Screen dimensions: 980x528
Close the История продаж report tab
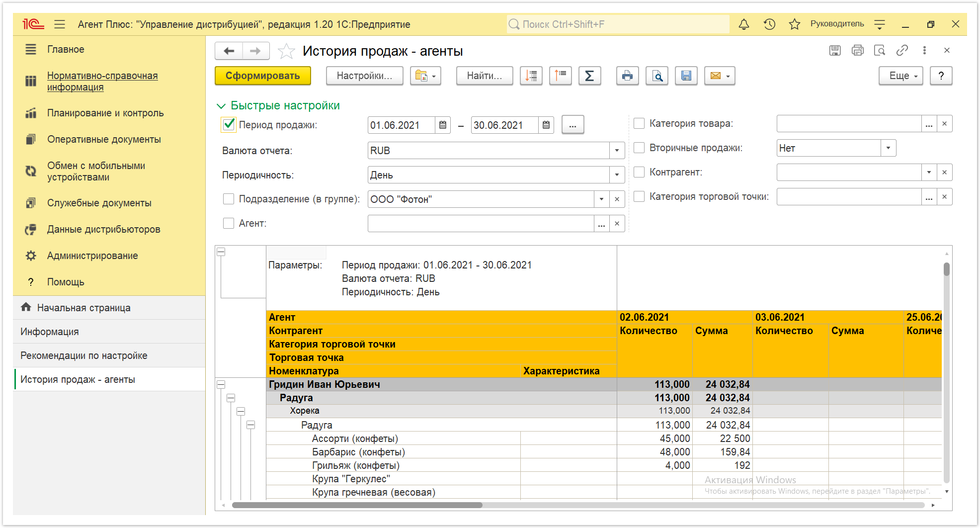(x=947, y=50)
